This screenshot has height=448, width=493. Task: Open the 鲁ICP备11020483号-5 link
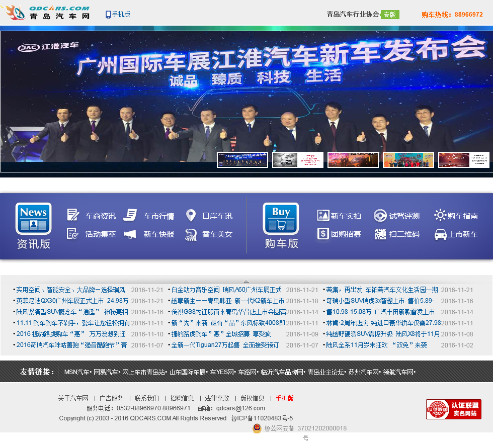point(262,418)
